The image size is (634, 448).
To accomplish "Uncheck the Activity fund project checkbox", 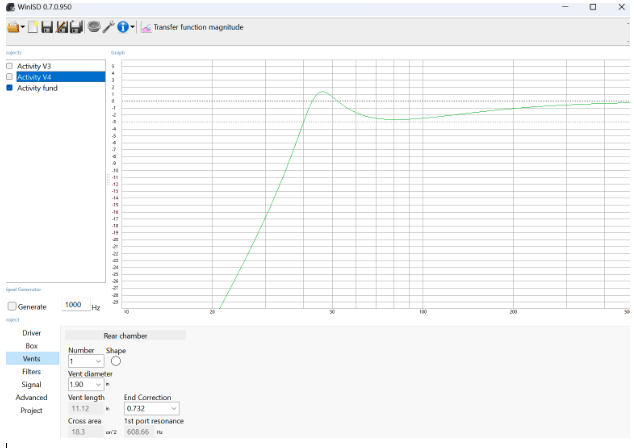I will tap(9, 88).
